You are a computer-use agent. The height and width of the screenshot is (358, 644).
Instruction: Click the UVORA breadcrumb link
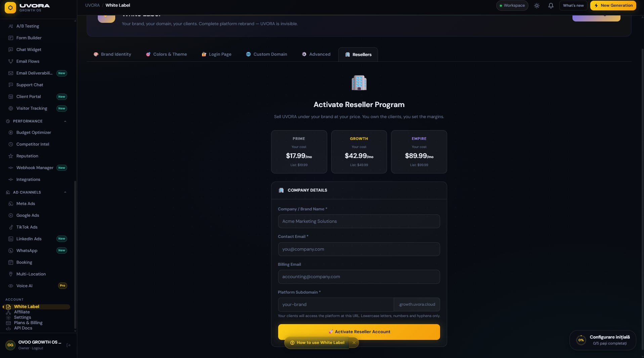[x=92, y=5]
